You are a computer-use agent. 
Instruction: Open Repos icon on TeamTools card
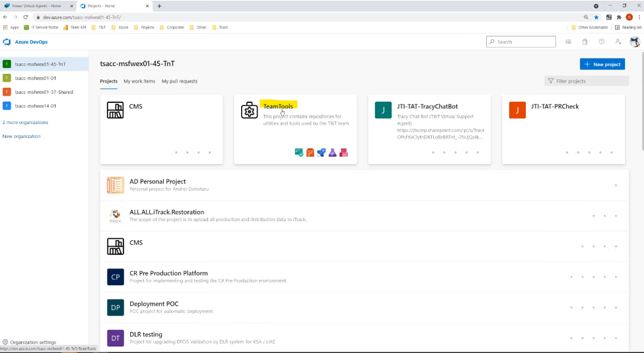point(310,152)
